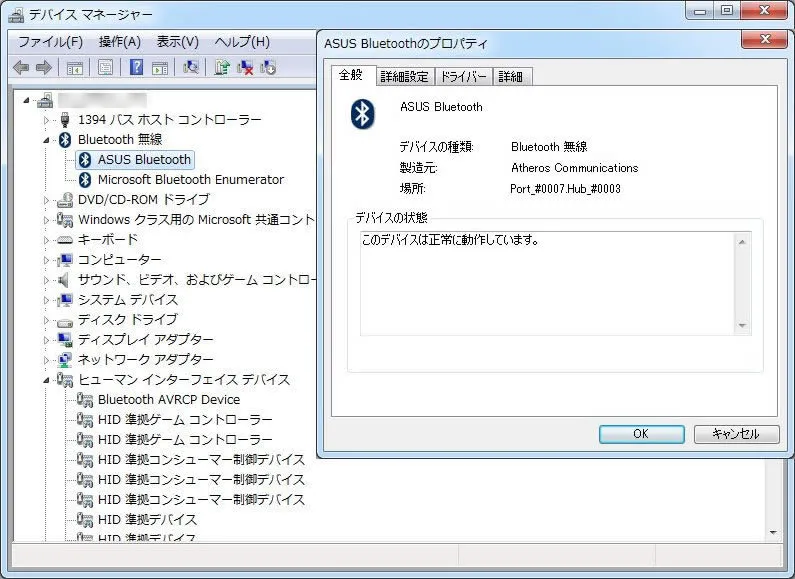Toggle the show/hide console tree icon
The height and width of the screenshot is (579, 795).
click(x=75, y=67)
